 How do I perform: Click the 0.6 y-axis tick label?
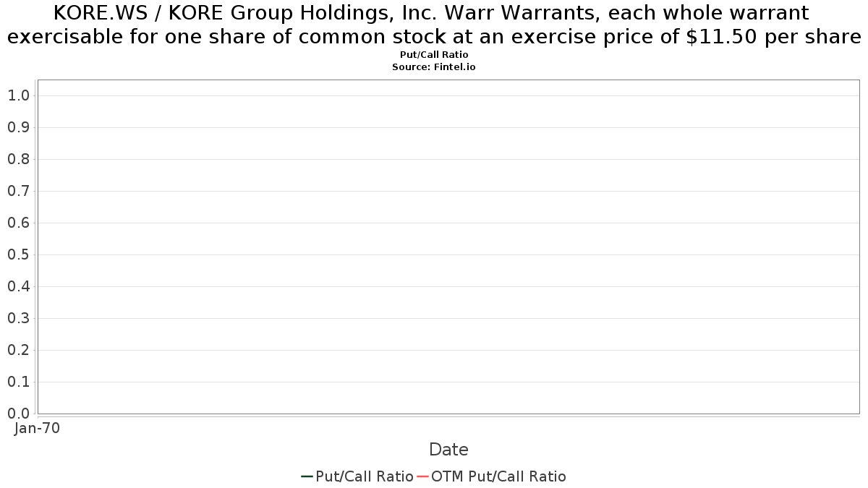tap(18, 223)
